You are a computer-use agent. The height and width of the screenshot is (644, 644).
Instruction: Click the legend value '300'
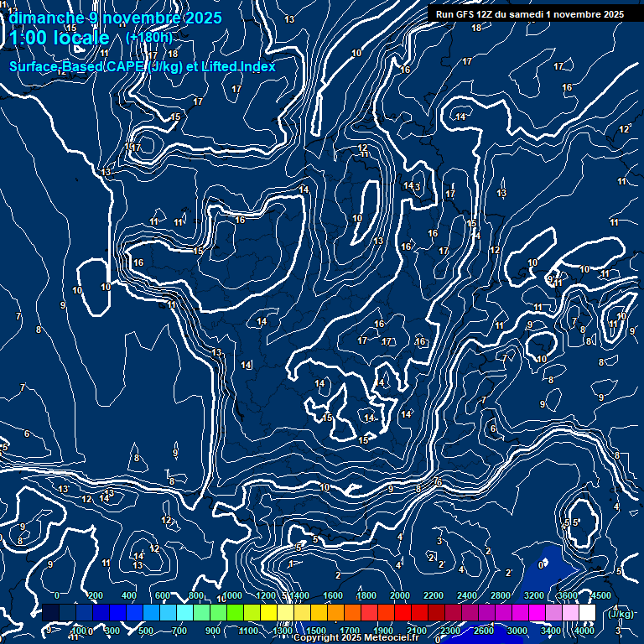point(112,631)
